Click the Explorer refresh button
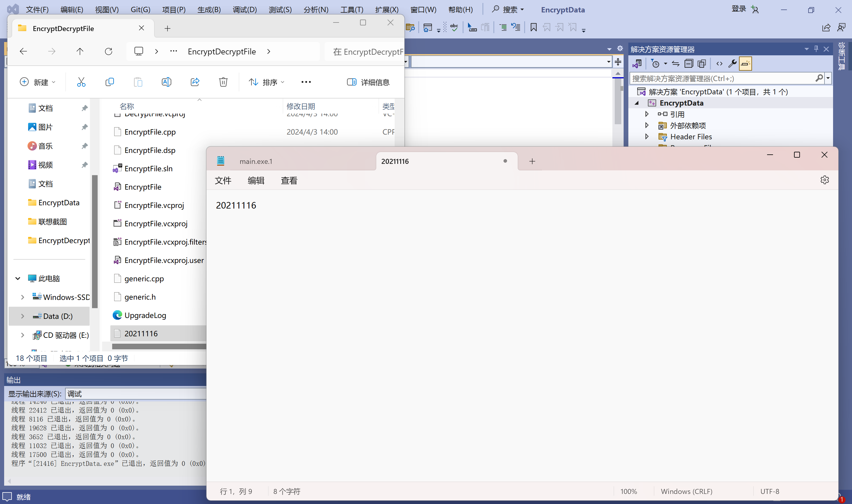852x504 pixels. 109,52
